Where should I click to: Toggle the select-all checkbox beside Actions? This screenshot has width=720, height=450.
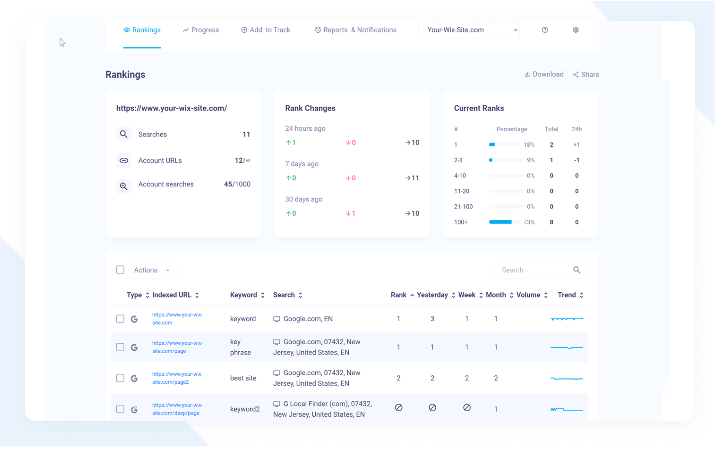coord(121,272)
